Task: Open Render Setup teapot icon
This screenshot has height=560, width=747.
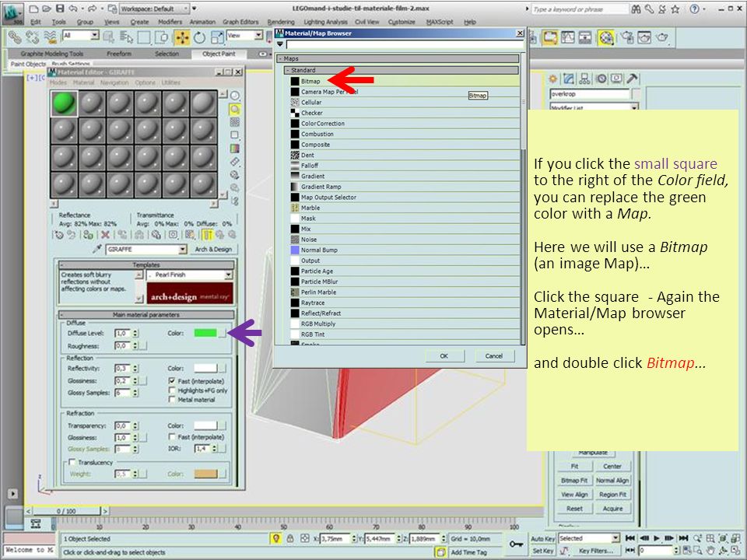Action: coord(627,37)
